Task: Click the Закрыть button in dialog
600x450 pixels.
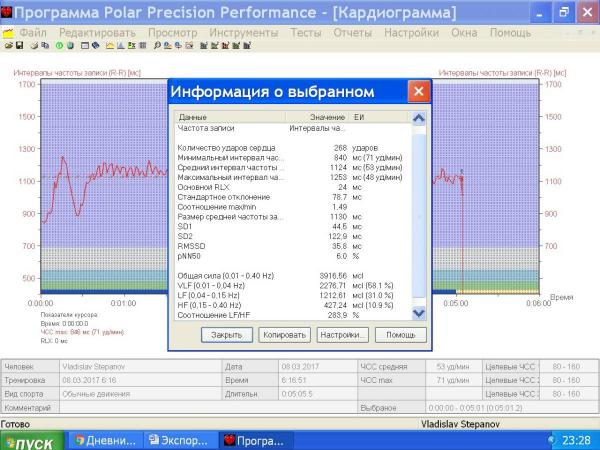Action: point(227,335)
